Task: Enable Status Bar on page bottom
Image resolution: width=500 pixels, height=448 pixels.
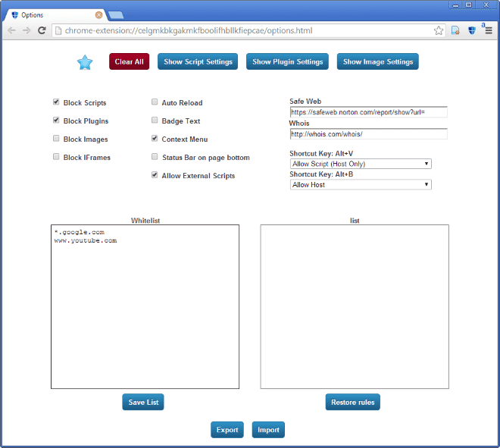Action: tap(155, 157)
